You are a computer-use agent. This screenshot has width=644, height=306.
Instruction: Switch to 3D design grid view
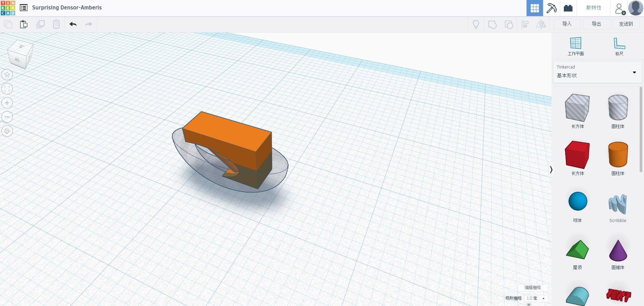(x=535, y=8)
